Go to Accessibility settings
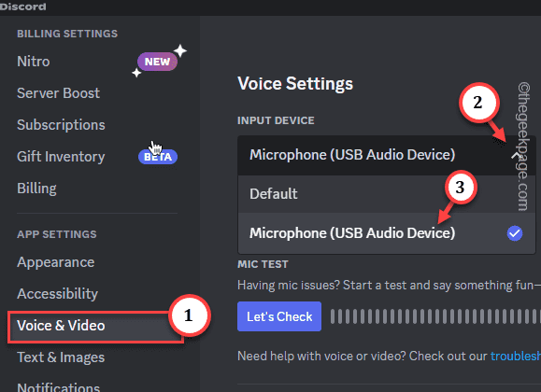The height and width of the screenshot is (392, 541). click(x=57, y=294)
